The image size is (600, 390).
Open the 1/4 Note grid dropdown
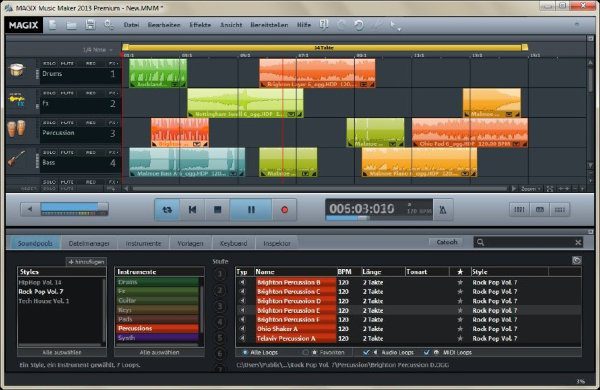click(98, 50)
